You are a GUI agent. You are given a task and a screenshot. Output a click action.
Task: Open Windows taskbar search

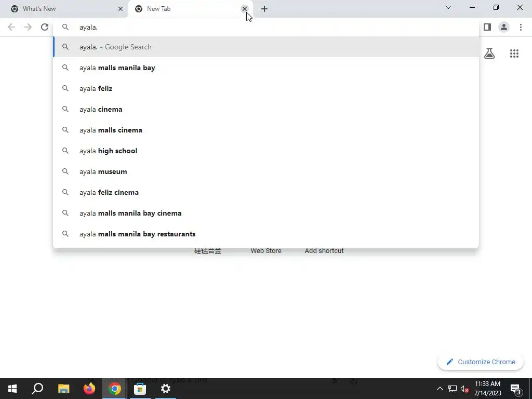pos(37,389)
